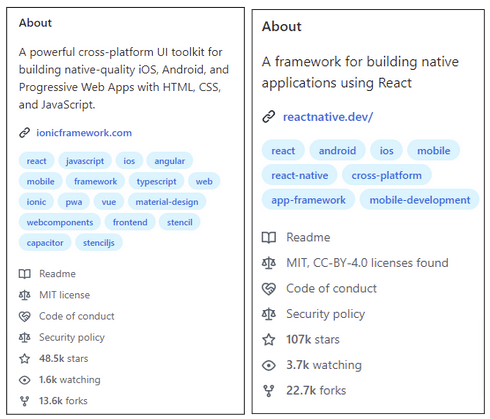The height and width of the screenshot is (419, 490).
Task: Click fork icon beside 22.7k forks
Action: [x=269, y=391]
